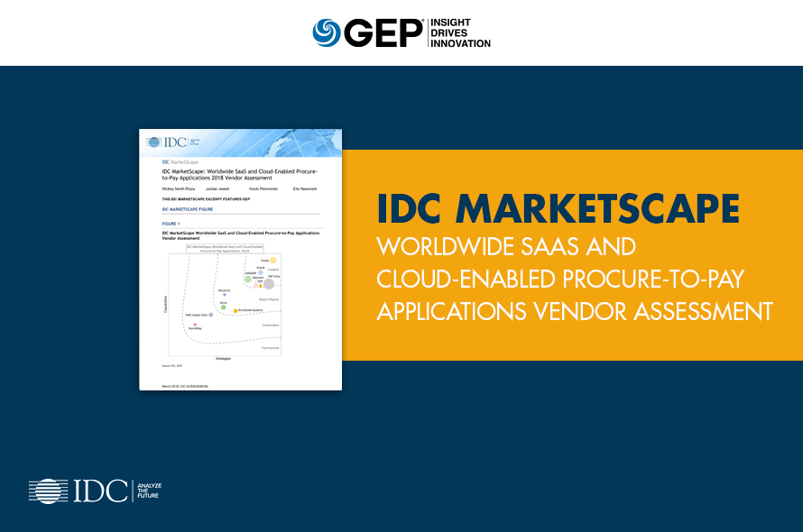Click the 'Cloud-Enabled Procure-to-Pay' subtitle line
Screen dimensions: 803x532
pos(560,279)
